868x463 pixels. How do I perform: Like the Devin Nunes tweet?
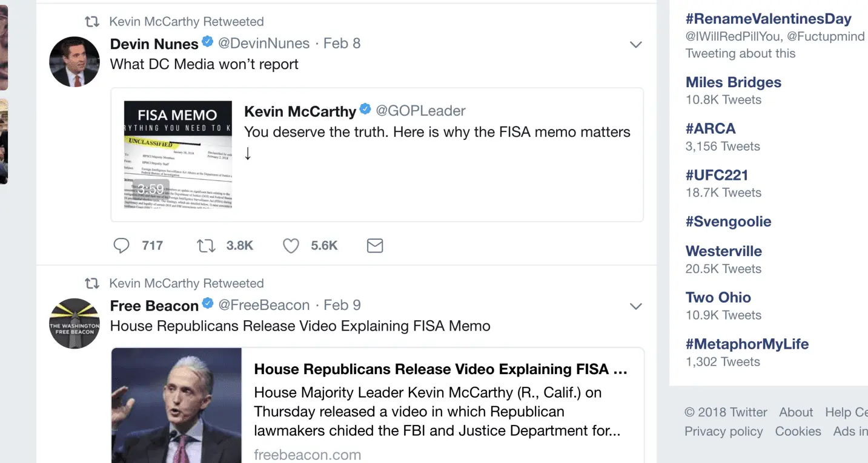coord(291,246)
